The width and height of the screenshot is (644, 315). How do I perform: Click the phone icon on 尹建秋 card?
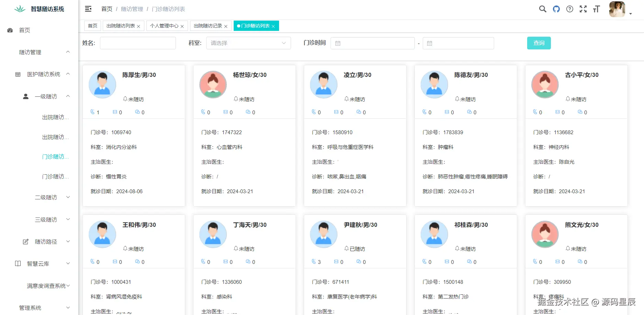point(314,261)
